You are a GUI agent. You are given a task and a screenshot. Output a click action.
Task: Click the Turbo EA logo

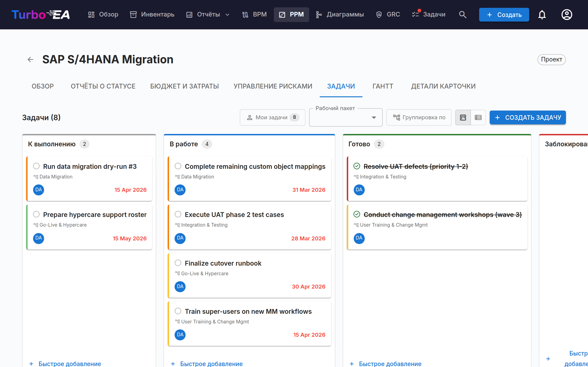point(41,14)
